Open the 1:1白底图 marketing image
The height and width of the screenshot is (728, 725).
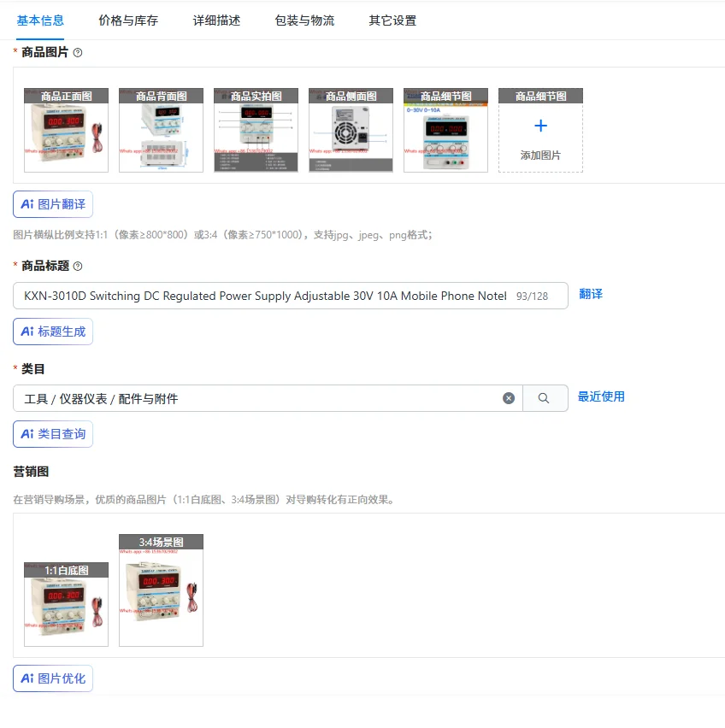point(66,604)
